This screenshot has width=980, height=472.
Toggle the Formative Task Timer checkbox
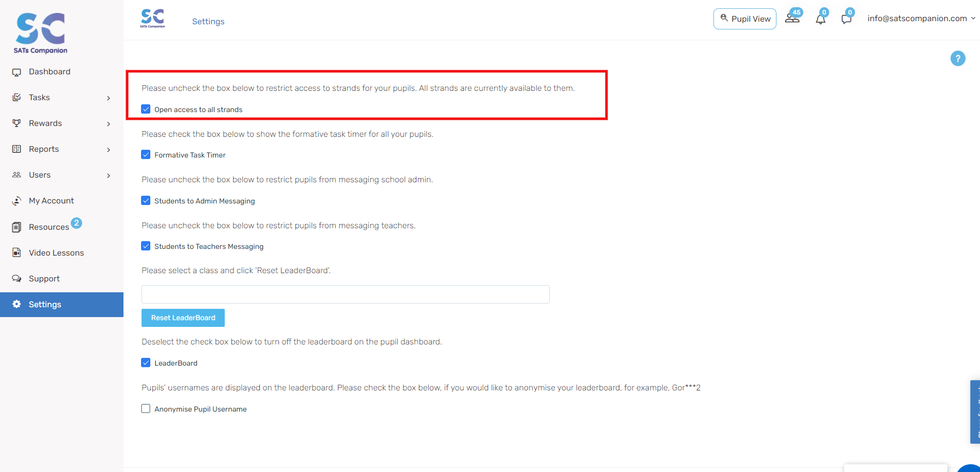click(x=146, y=154)
